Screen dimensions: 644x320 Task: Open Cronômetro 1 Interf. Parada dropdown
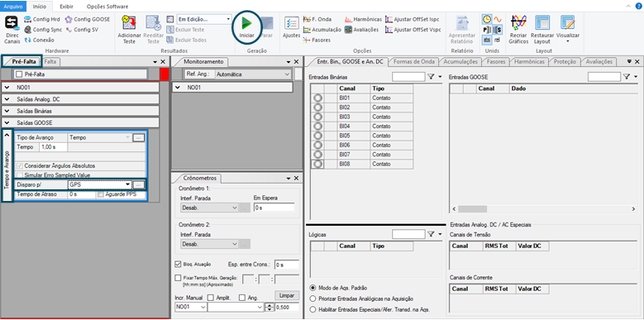(235, 208)
